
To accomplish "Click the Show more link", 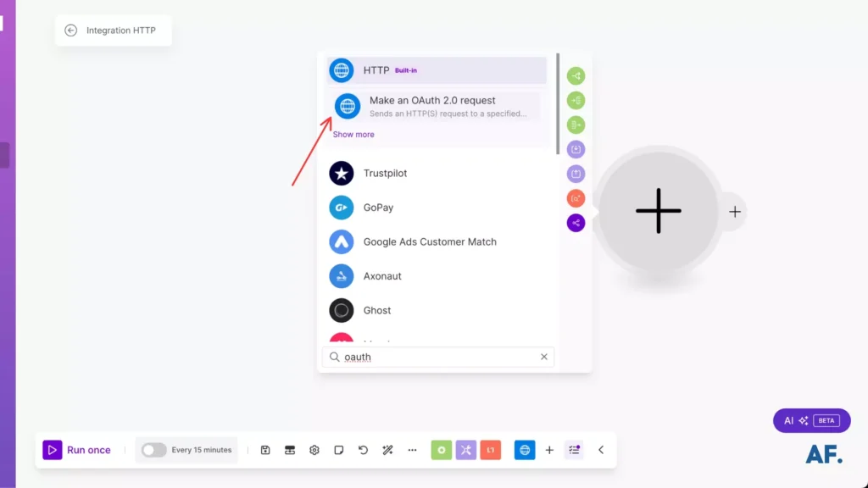I will [353, 135].
